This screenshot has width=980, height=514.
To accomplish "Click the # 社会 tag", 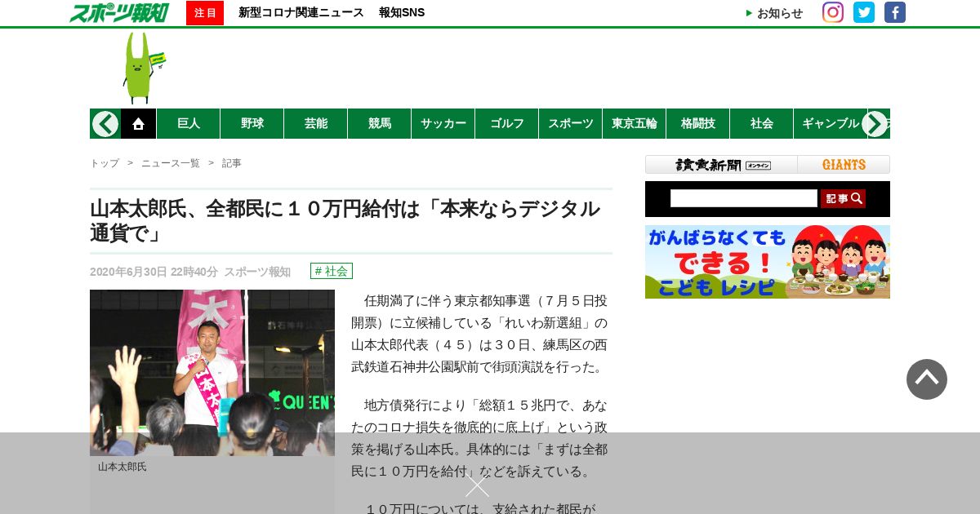I will [332, 271].
